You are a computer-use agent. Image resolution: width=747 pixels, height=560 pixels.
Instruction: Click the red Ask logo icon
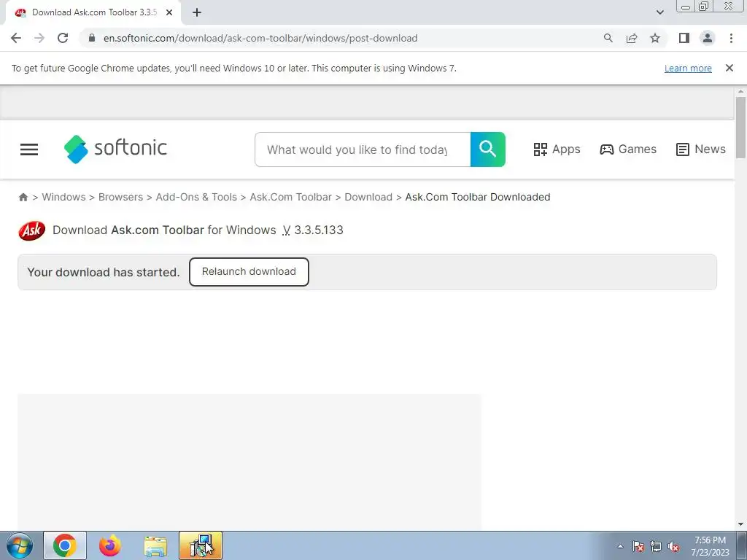[32, 230]
